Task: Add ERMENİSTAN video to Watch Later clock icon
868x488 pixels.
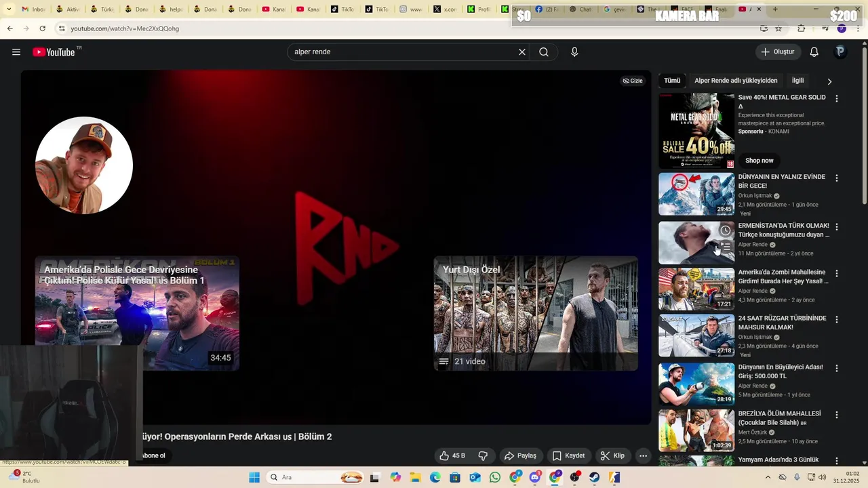Action: (x=726, y=230)
